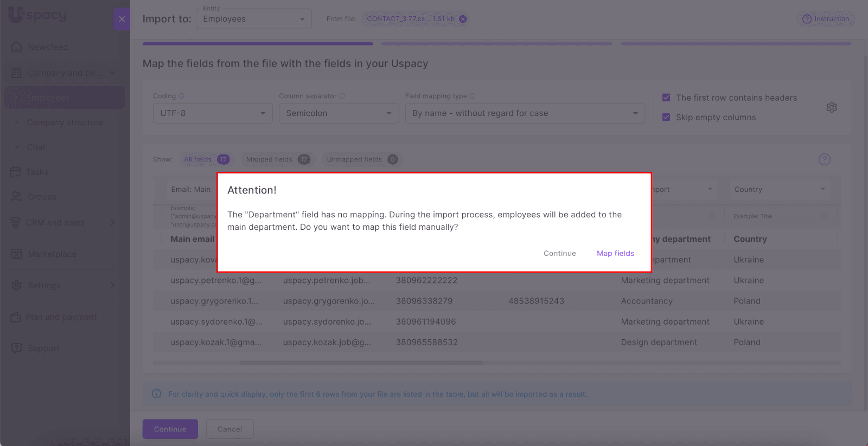Toggle 'The first row contains headers' checkbox
This screenshot has width=868, height=446.
[666, 98]
